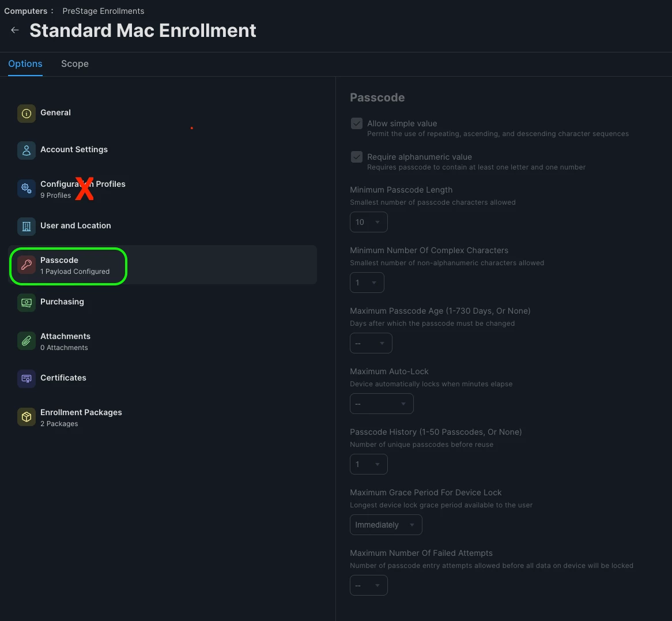Open the Passcode History dropdown

click(369, 464)
